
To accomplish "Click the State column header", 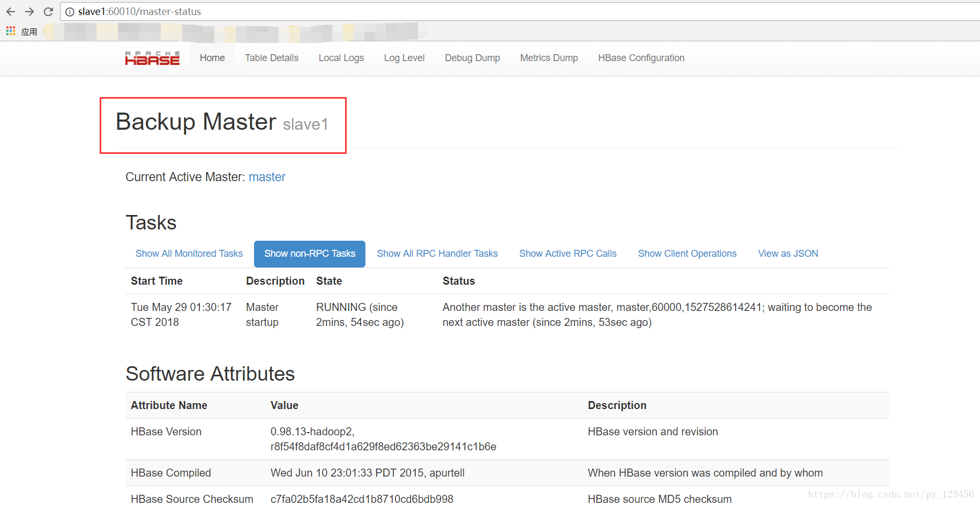I will 329,281.
